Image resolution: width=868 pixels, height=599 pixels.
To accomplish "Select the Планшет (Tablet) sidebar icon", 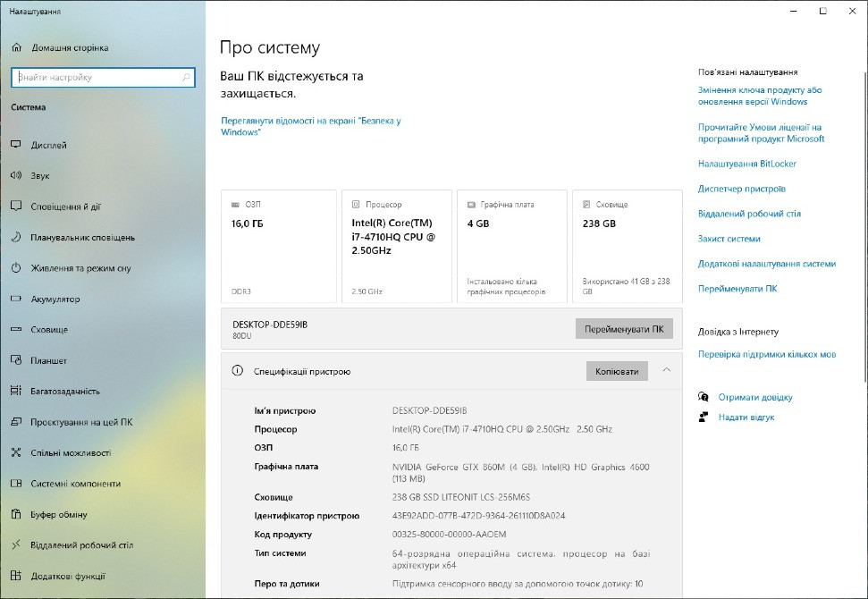I will [18, 360].
